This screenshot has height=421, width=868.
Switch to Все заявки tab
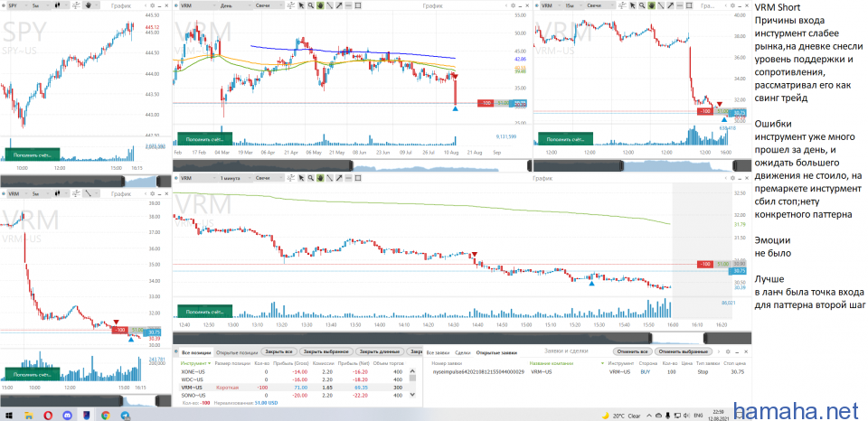click(438, 352)
